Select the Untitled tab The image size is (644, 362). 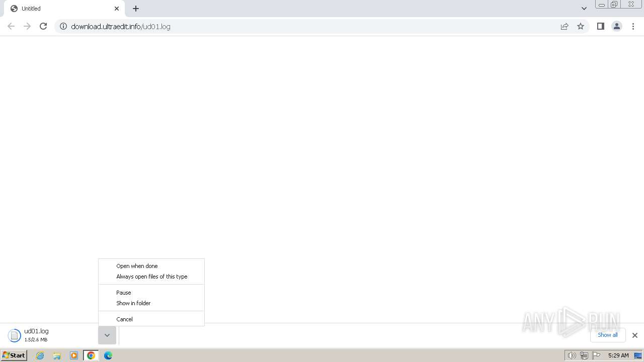tap(64, 9)
